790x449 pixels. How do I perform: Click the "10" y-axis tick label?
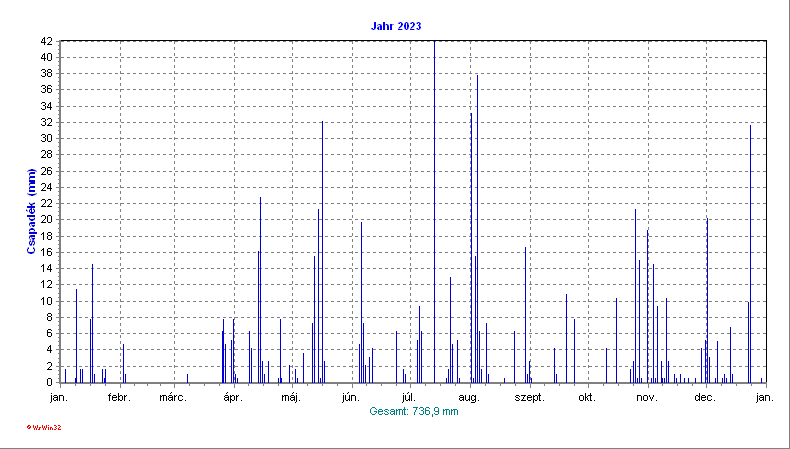(x=47, y=301)
